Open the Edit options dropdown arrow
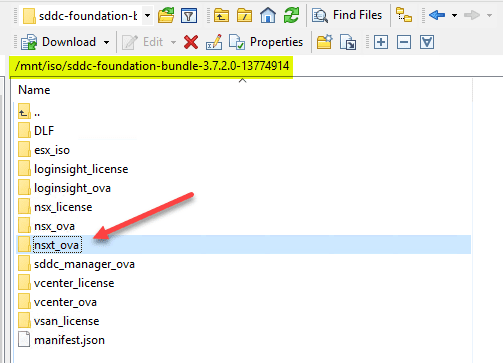503x363 pixels. [173, 42]
